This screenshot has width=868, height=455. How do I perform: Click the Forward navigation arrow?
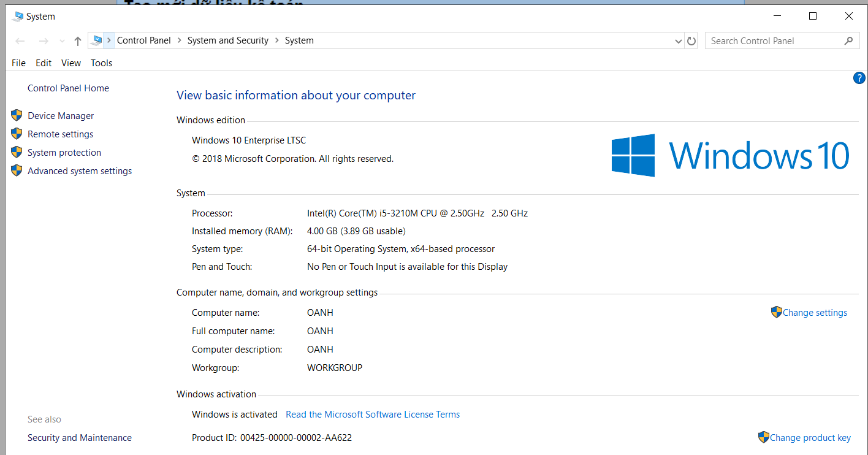click(x=43, y=41)
